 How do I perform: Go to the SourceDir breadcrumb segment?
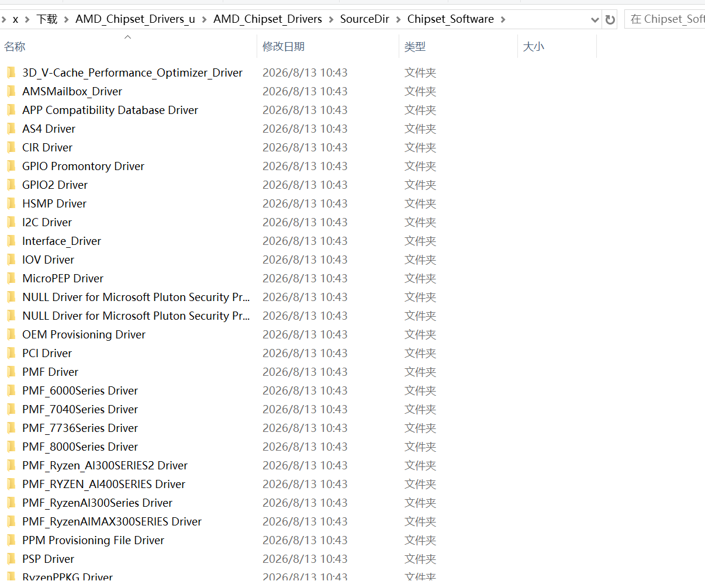(x=365, y=19)
